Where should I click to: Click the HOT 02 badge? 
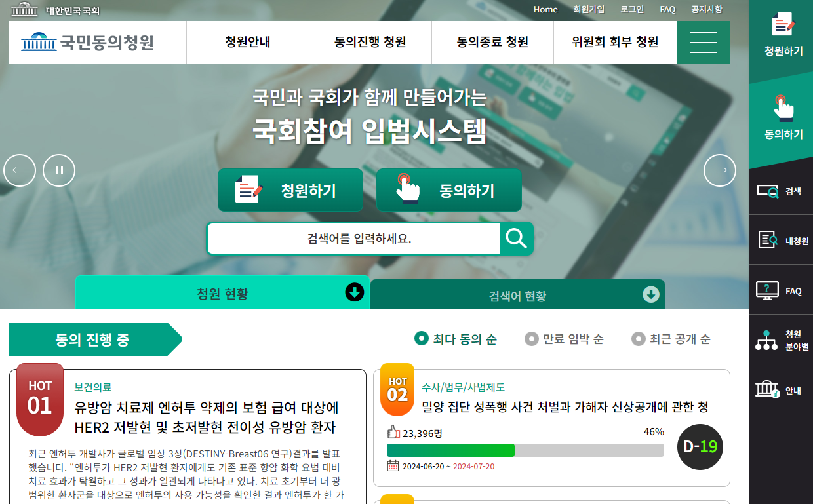click(397, 389)
